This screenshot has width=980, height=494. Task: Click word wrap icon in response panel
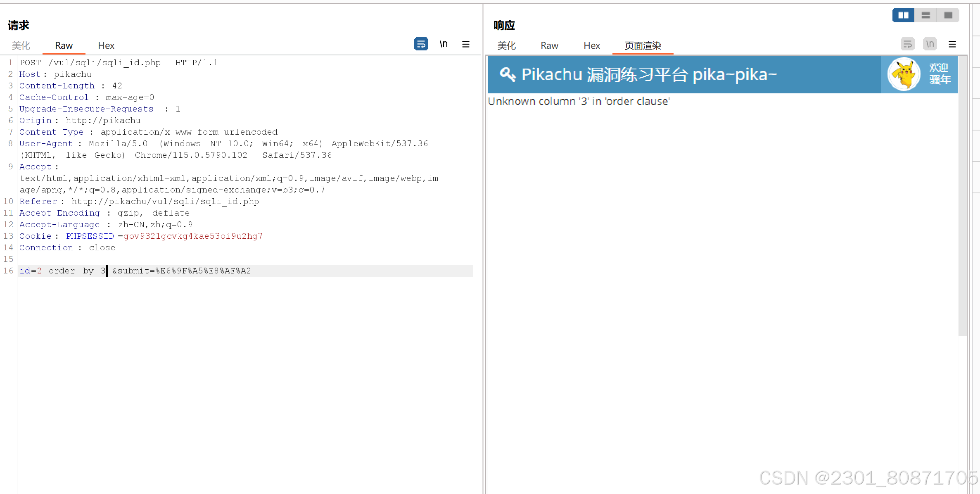[x=907, y=44]
